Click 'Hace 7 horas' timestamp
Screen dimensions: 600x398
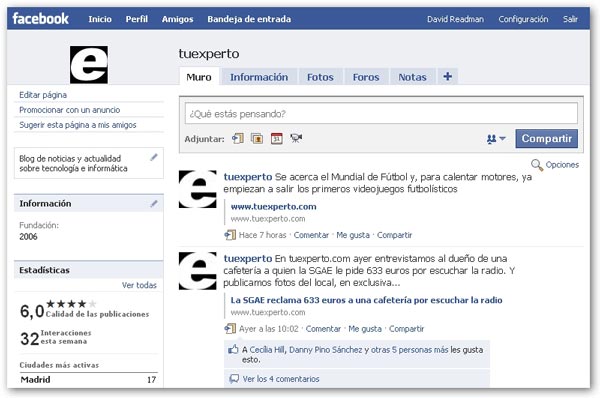click(262, 235)
